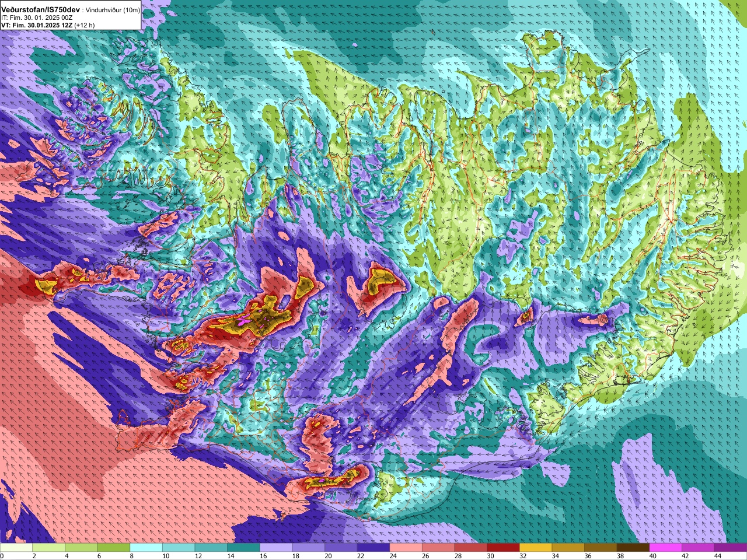This screenshot has height=560, width=747.
Task: Click the 'Veðurstofan/IS750dev' title text
Action: [41, 10]
